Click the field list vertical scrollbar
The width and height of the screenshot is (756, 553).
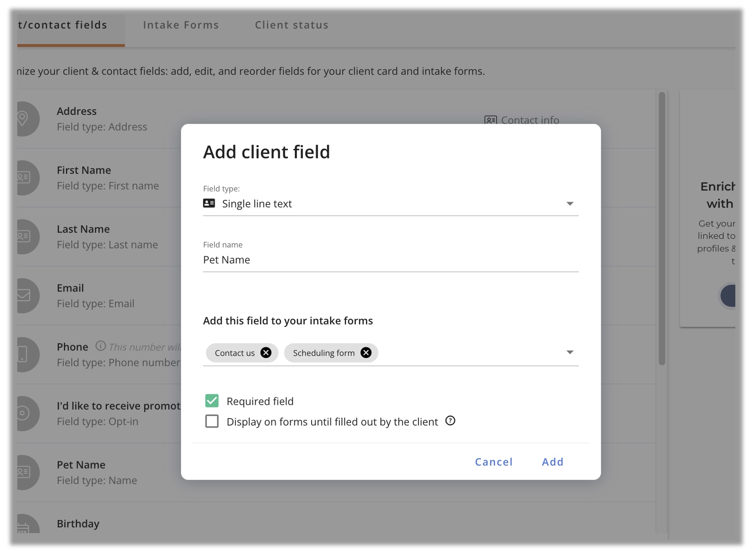(x=662, y=228)
